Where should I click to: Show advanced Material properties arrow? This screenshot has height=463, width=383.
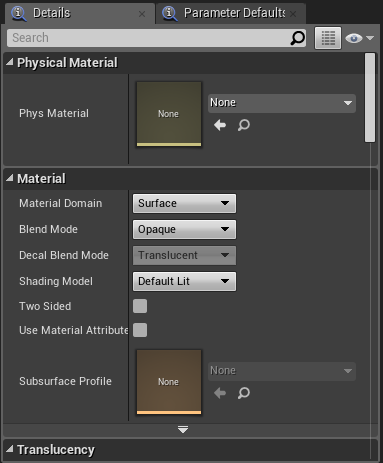click(183, 429)
